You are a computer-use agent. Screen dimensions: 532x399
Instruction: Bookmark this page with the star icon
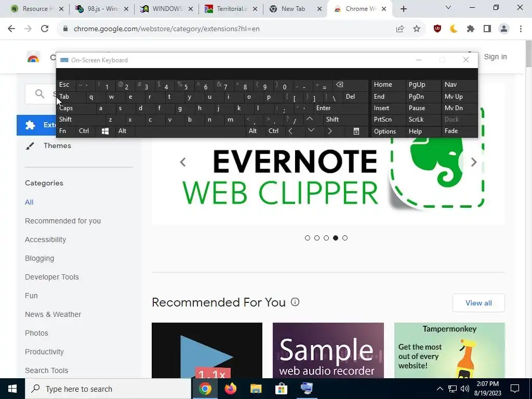[x=417, y=29]
